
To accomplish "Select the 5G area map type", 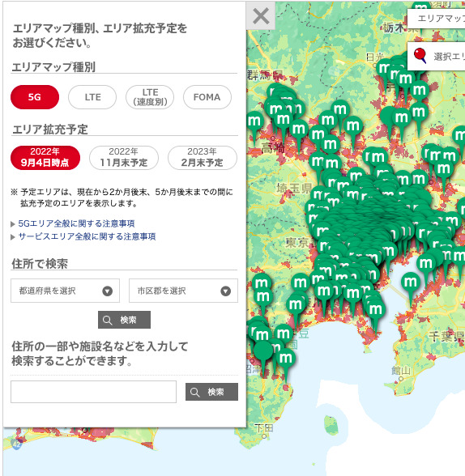I will click(35, 97).
